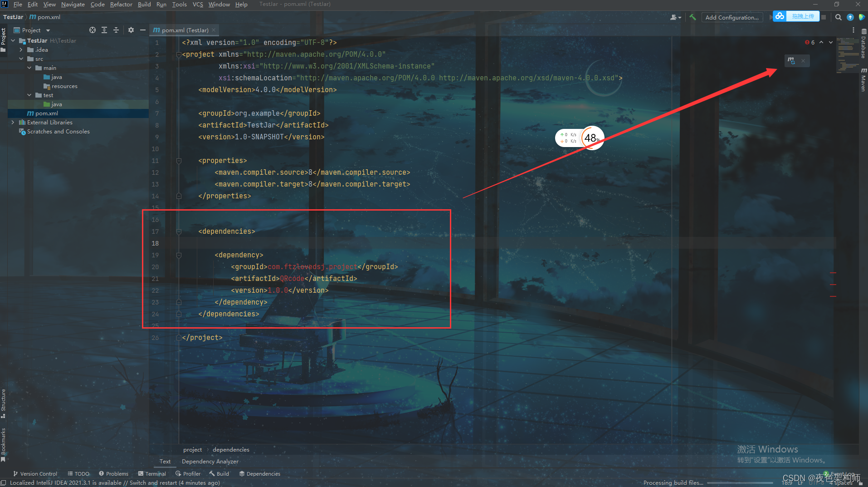Screen dimensions: 868x487
Task: Expand the .idea folder
Action: [x=21, y=49]
